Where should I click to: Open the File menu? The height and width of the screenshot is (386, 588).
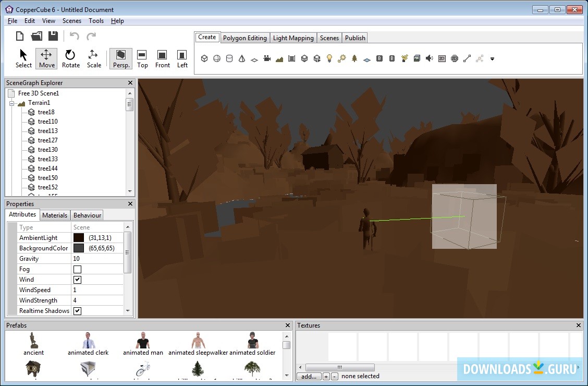[13, 21]
